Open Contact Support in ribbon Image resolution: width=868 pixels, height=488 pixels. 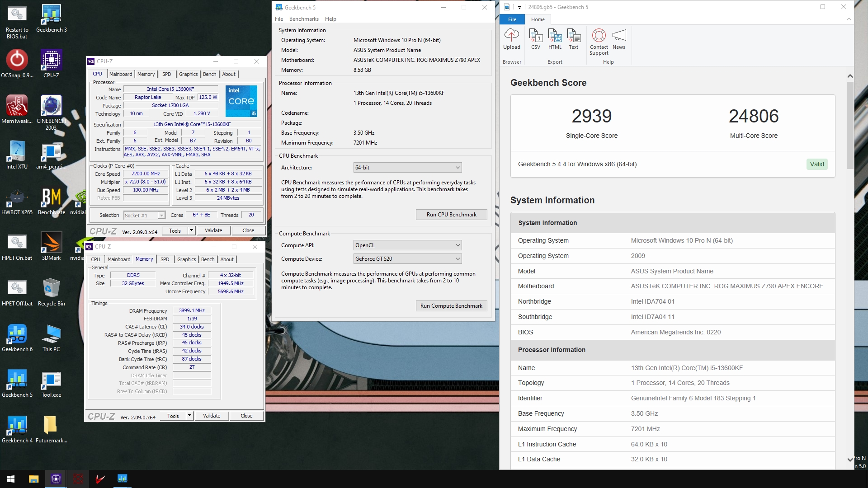[x=599, y=42]
